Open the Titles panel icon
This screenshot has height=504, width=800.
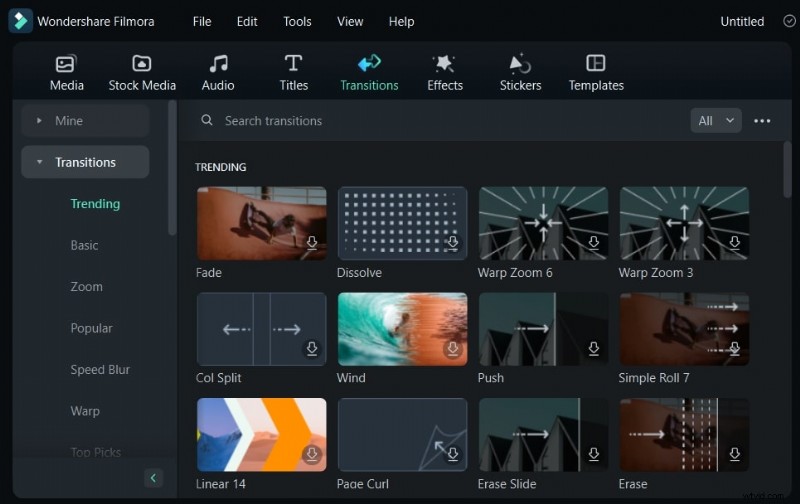point(293,64)
